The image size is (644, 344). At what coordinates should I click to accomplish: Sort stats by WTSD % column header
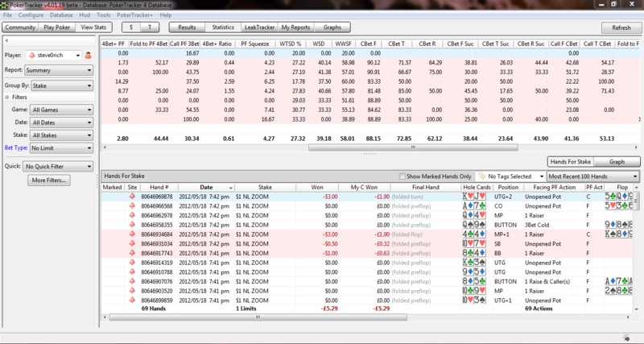coord(291,44)
